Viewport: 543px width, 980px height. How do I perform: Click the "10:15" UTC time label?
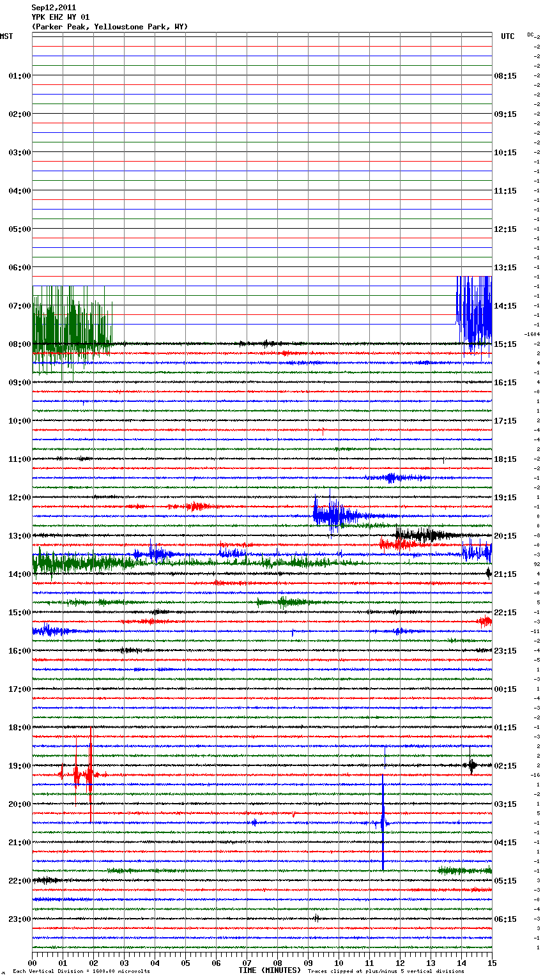506,153
